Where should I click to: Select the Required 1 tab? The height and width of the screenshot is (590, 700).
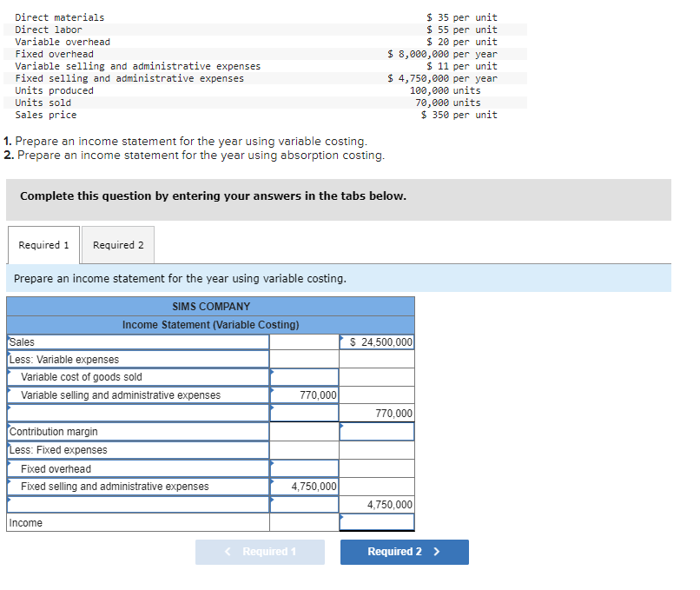43,244
